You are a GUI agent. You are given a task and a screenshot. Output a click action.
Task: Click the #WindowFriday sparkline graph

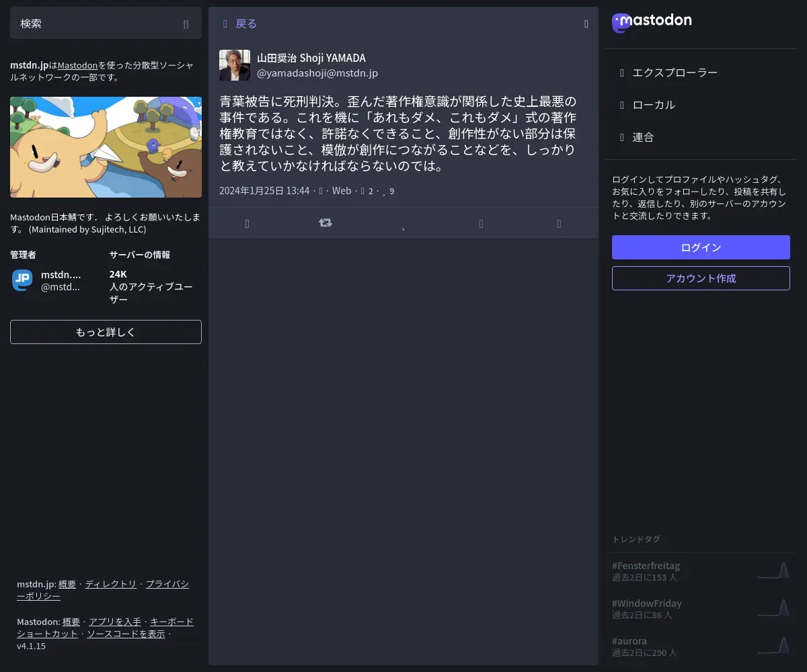click(773, 607)
